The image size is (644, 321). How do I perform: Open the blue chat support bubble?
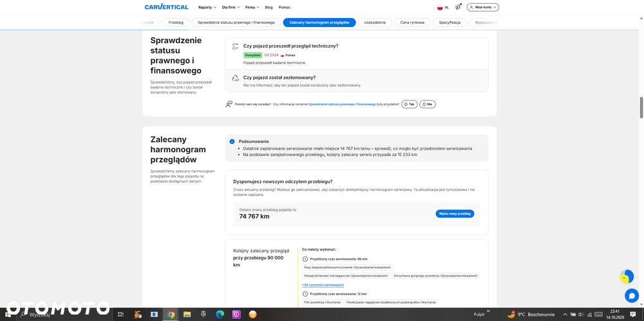632,295
